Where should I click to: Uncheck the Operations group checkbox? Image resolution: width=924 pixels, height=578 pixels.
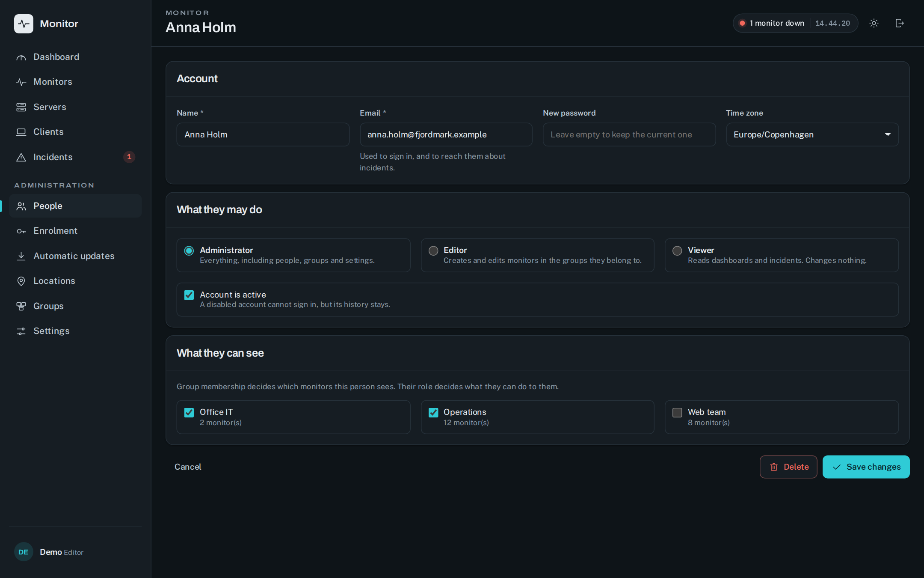coord(433,413)
